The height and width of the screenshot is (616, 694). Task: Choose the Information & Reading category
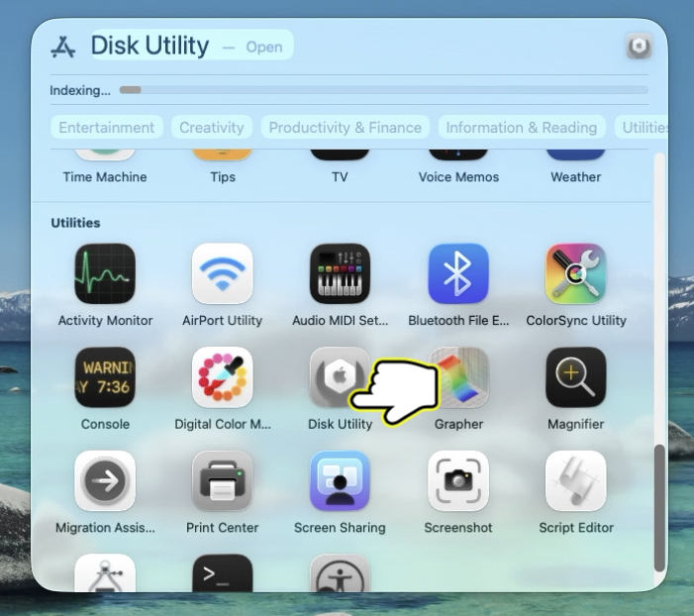coord(521,128)
